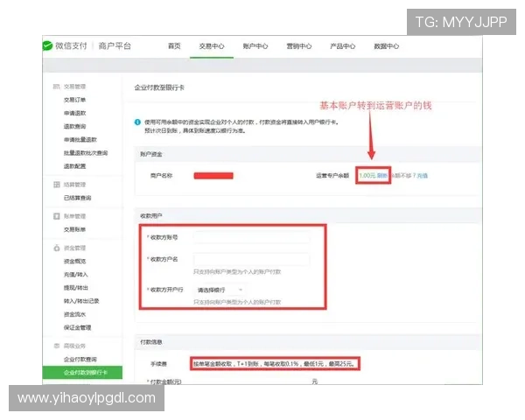Open 转入/转出记录 in the sidebar
This screenshot has height=420, width=525.
click(81, 301)
